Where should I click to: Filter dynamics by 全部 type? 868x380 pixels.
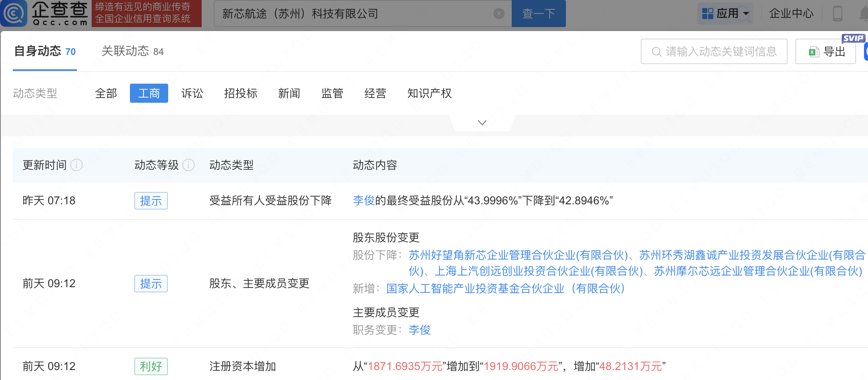tap(106, 94)
